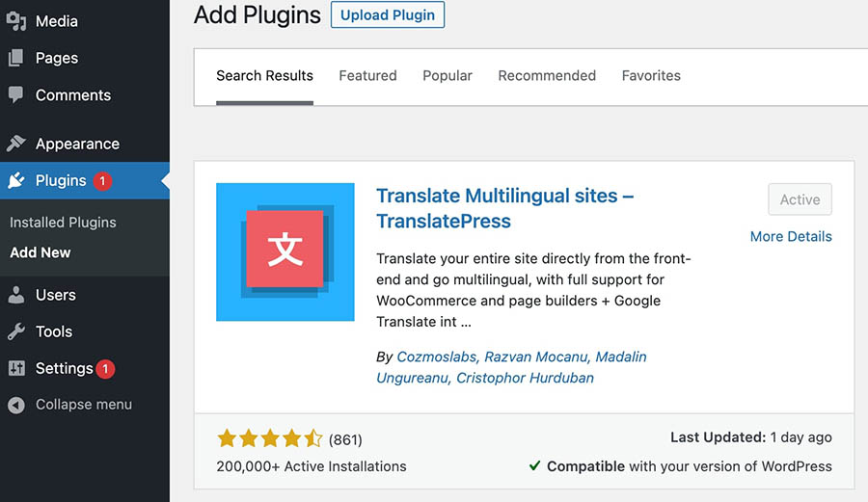Click the Plugins plug icon
This screenshot has height=502, width=868.
(x=16, y=181)
